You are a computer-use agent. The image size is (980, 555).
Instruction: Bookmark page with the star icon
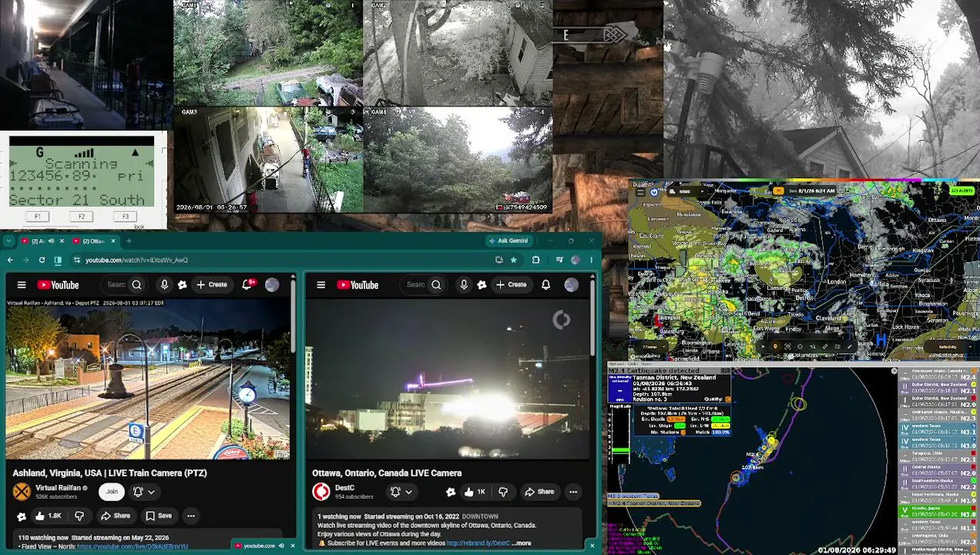click(x=513, y=260)
